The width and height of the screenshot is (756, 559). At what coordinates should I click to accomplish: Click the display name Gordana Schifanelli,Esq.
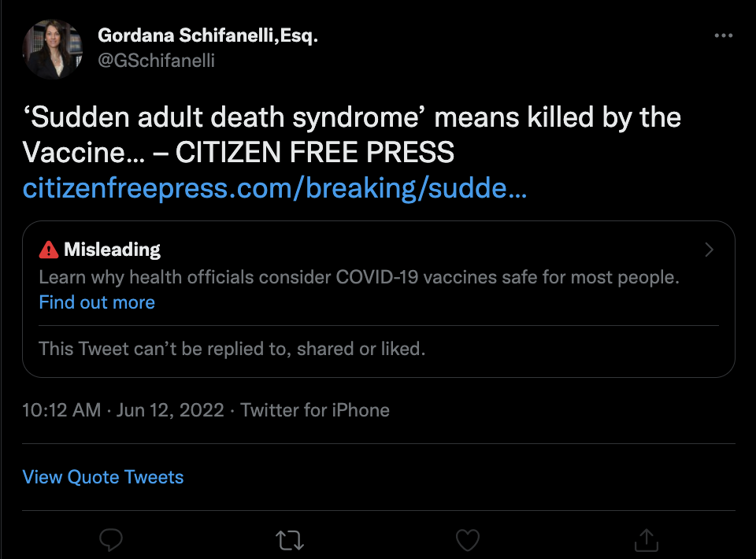(x=208, y=35)
